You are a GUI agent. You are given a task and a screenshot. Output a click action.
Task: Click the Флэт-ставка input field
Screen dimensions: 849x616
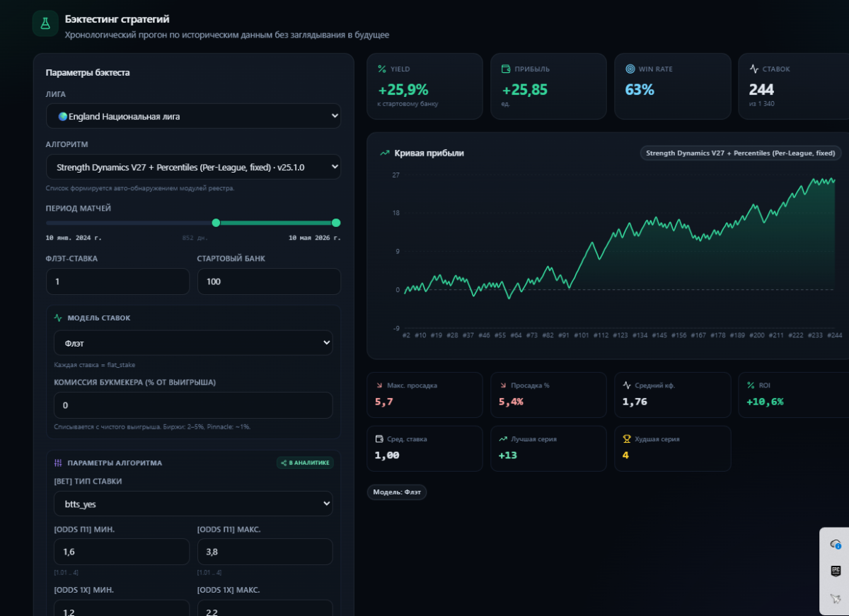[117, 281]
